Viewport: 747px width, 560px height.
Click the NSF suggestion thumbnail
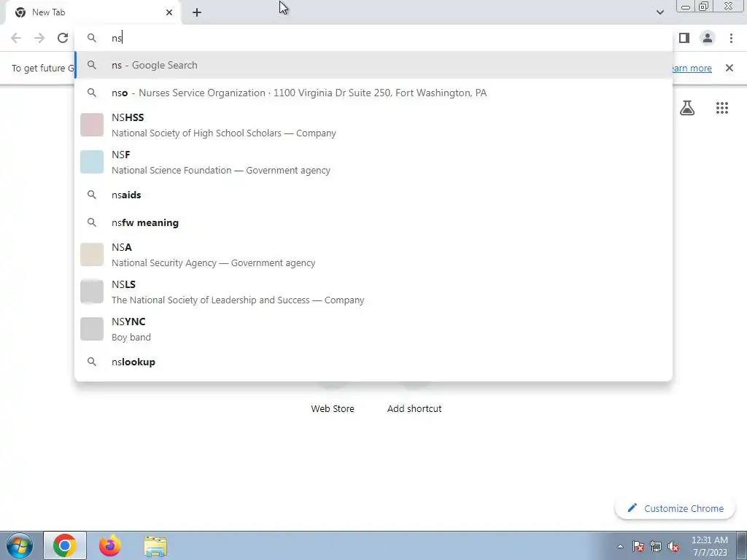(x=92, y=162)
